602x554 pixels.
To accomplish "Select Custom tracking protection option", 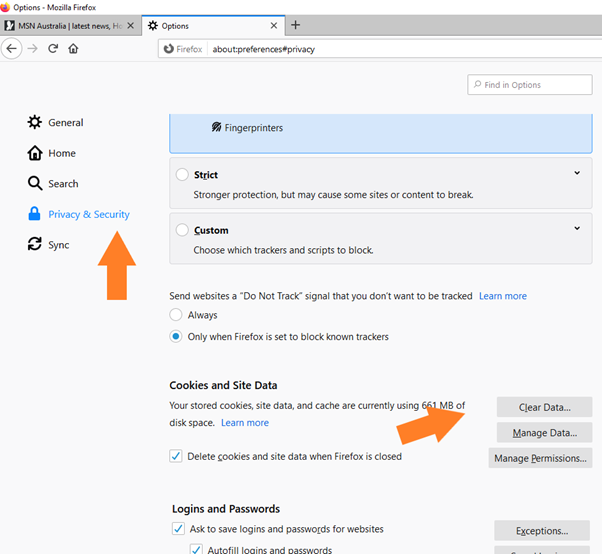I will tap(182, 230).
